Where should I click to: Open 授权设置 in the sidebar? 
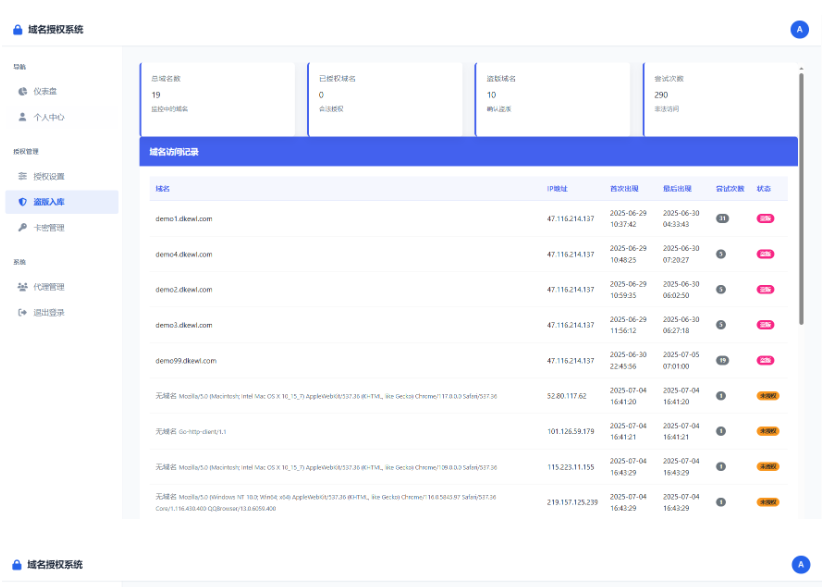coord(48,177)
